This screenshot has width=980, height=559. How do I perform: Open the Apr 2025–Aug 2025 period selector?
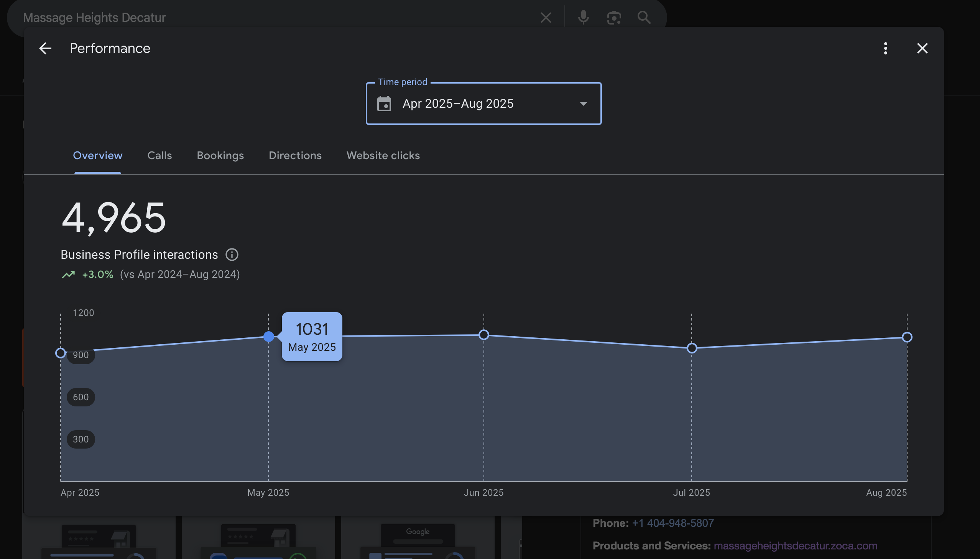pyautogui.click(x=457, y=104)
